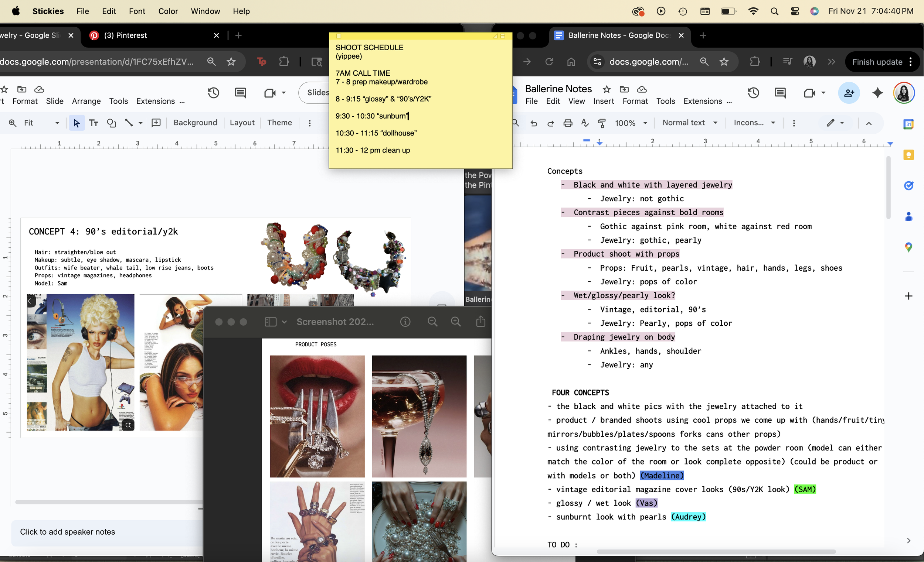Screen dimensions: 924x562
Task: Open version history in Ballerine Notes doc
Action: (x=753, y=93)
